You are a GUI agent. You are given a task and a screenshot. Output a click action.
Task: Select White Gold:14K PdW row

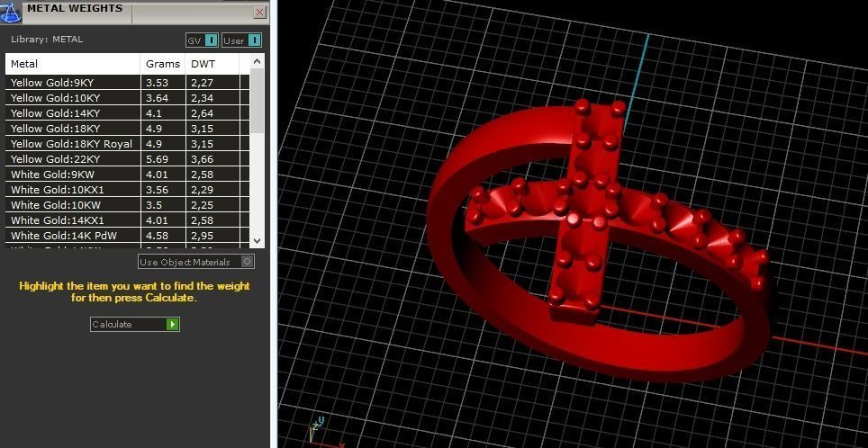(x=127, y=236)
